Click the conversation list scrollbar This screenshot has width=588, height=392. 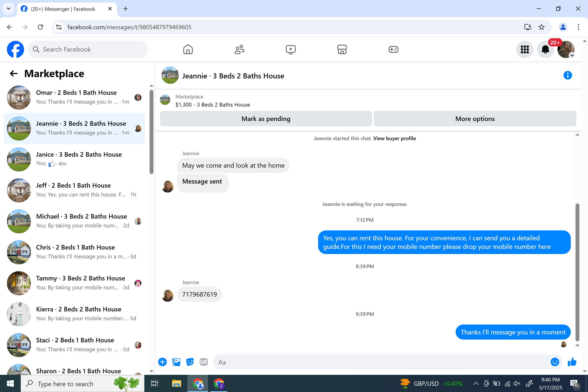tap(151, 132)
